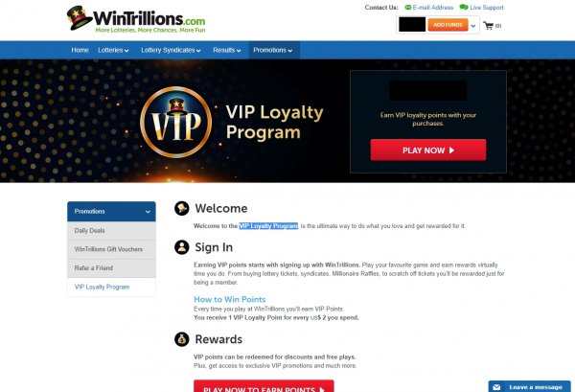Collapse the Promotions sidebar panel chevron
Image resolution: width=575 pixels, height=392 pixels.
coord(148,212)
